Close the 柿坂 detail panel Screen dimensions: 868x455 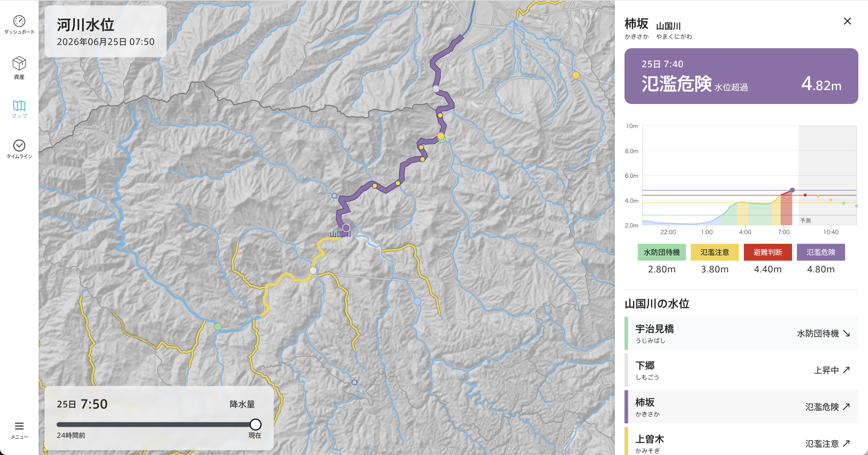(x=847, y=21)
